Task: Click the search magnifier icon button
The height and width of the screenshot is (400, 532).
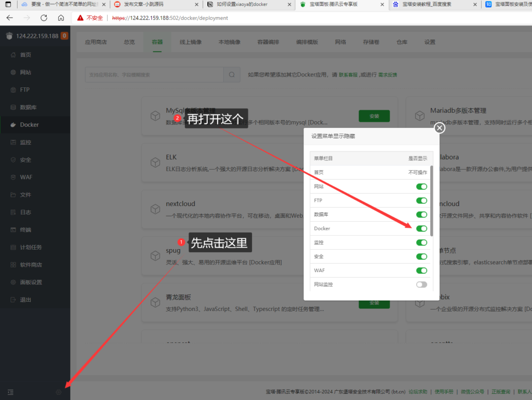Action: click(232, 74)
